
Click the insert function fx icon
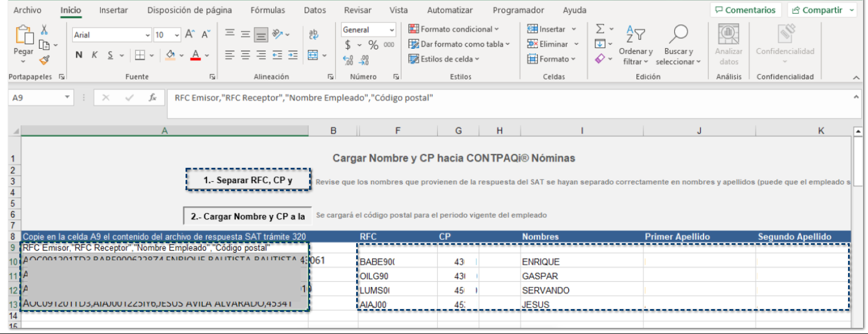point(153,97)
